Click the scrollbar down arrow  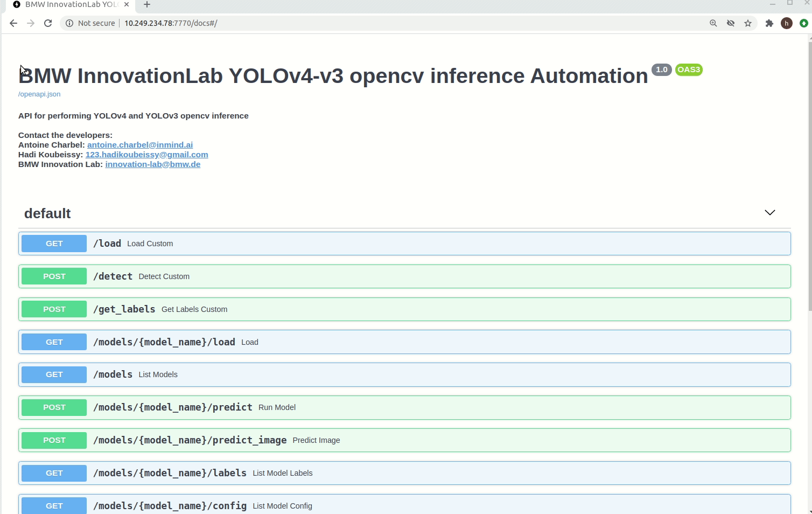(x=810, y=511)
